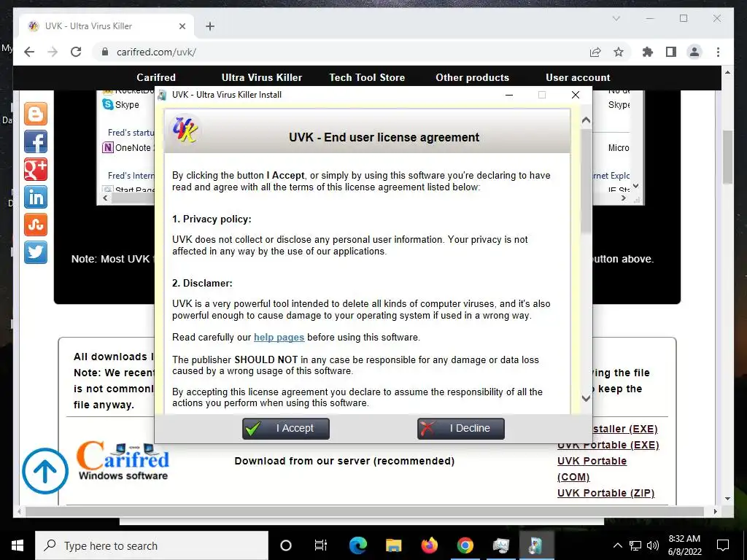Launch Firefox from taskbar
The height and width of the screenshot is (560, 747).
(429, 545)
